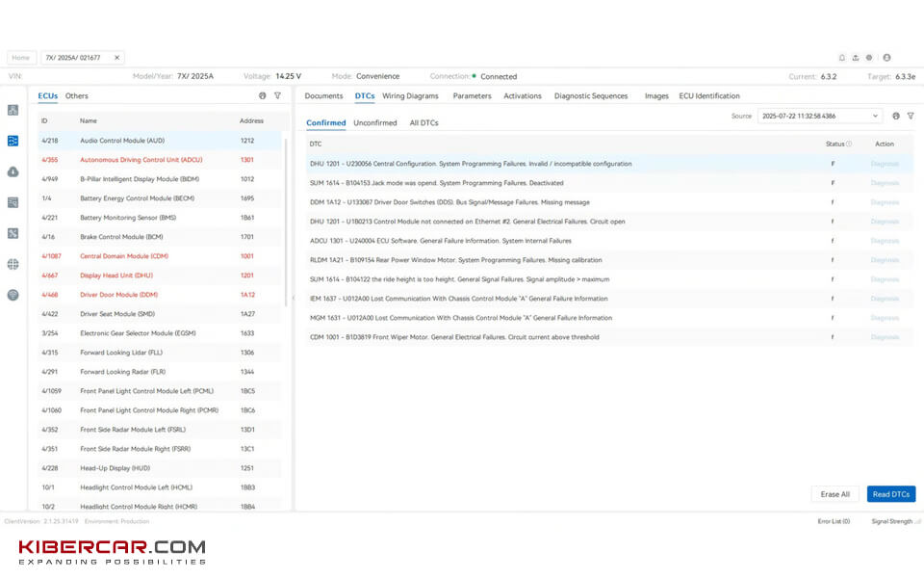The width and height of the screenshot is (924, 578).
Task: Click the Status column info icon
Action: pos(848,144)
